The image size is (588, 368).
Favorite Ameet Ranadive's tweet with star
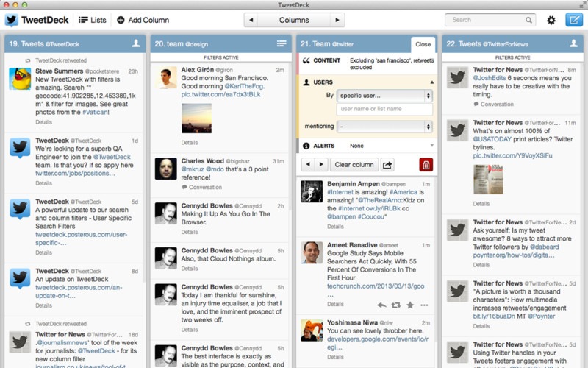[x=410, y=305]
